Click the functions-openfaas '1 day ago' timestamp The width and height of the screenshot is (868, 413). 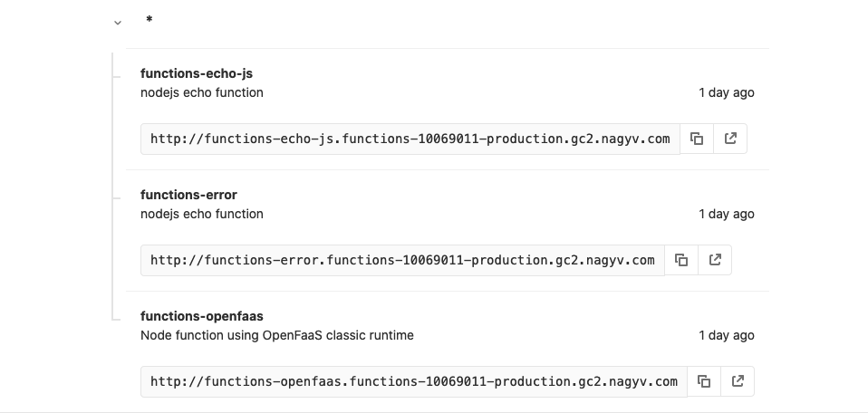pos(726,335)
